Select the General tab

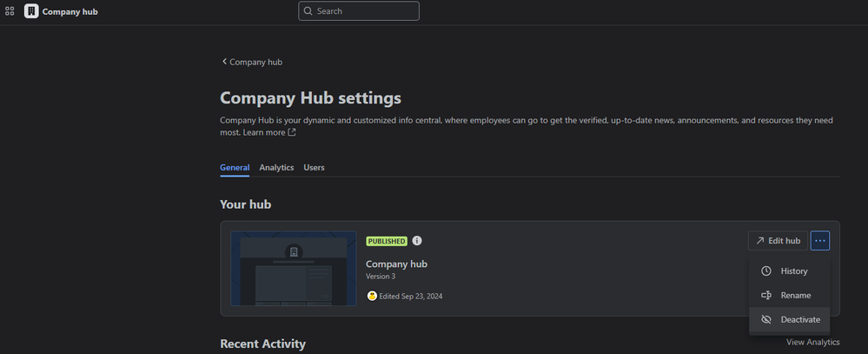[235, 167]
